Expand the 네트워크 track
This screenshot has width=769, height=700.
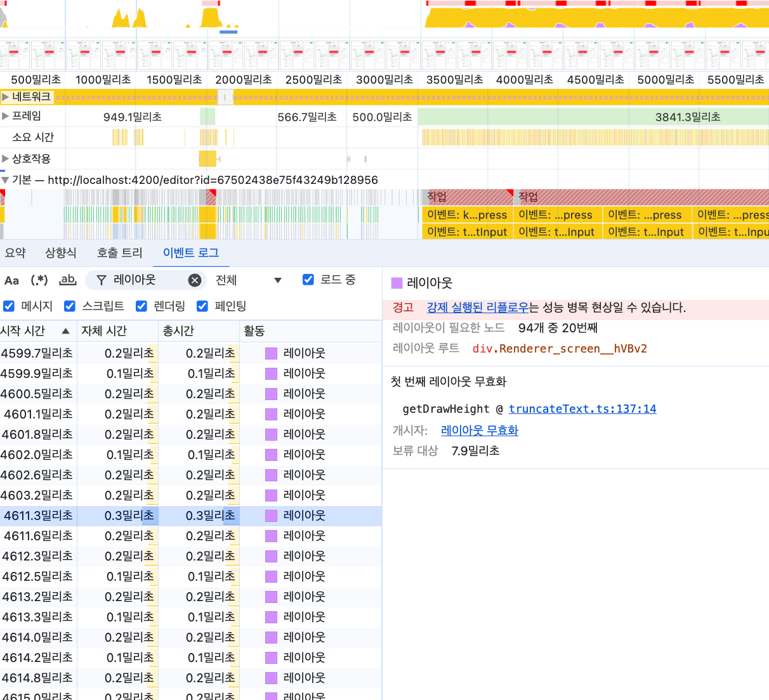coord(6,97)
